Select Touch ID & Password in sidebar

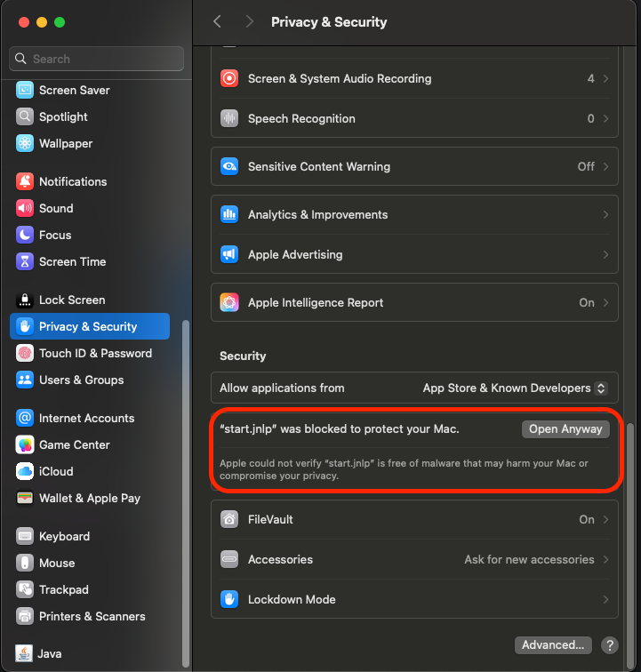coord(95,353)
